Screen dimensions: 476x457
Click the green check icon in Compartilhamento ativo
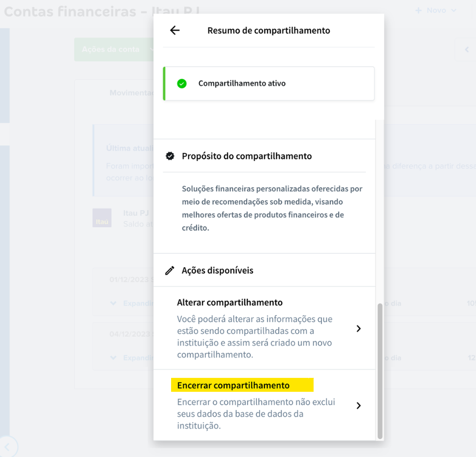coord(182,84)
